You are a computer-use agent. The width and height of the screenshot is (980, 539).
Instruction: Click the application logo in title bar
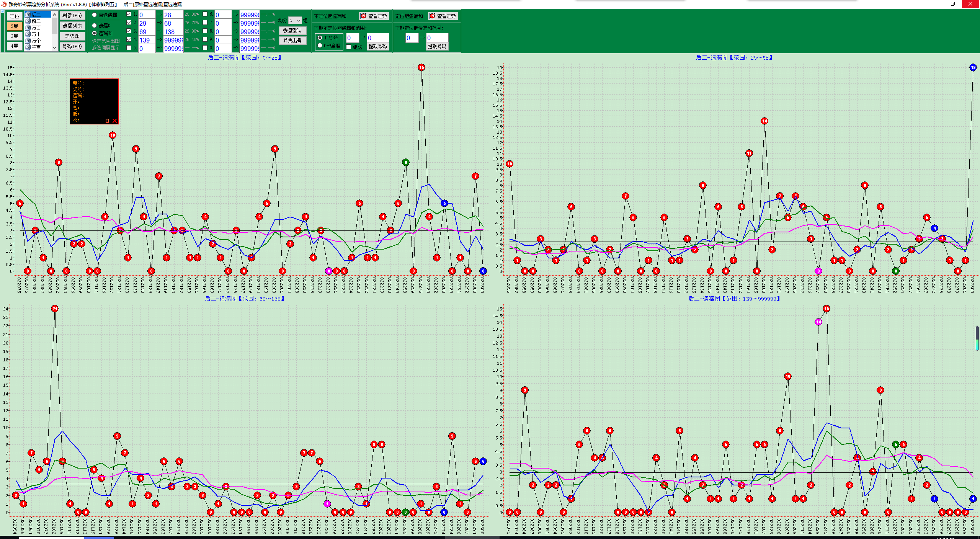[4, 4]
